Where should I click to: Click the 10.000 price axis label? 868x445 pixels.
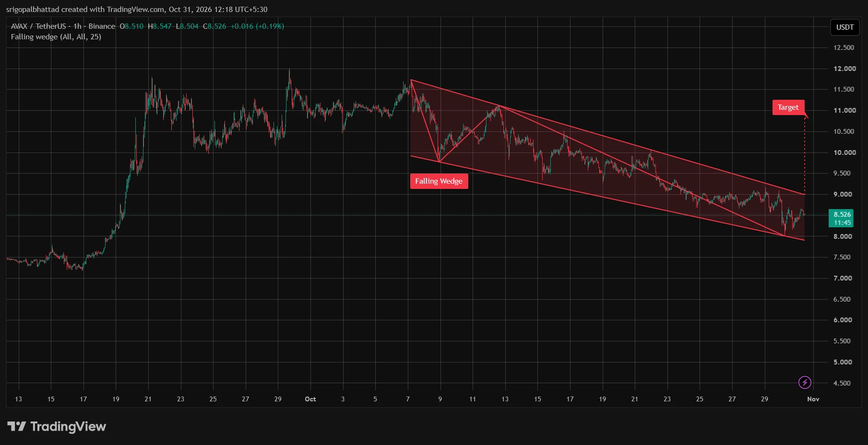point(844,152)
